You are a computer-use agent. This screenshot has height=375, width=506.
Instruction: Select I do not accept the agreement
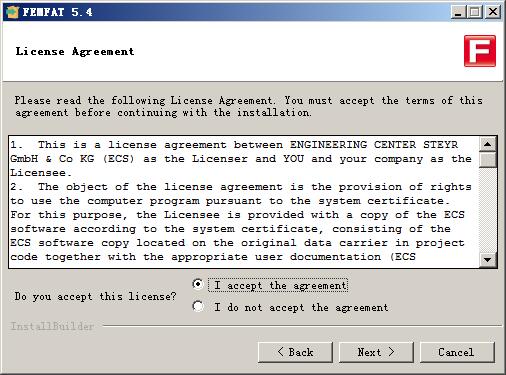pyautogui.click(x=198, y=306)
